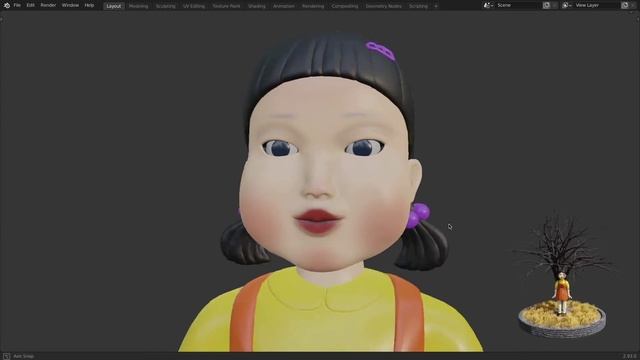This screenshot has width=640, height=360.
Task: Switch to the Animation workspace tab
Action: (x=284, y=6)
